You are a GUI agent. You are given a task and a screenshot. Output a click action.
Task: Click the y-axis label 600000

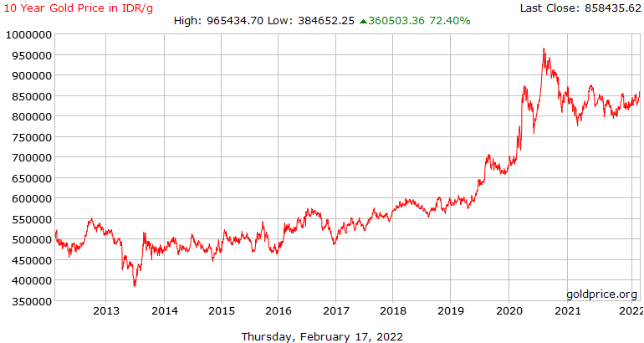[x=32, y=198]
